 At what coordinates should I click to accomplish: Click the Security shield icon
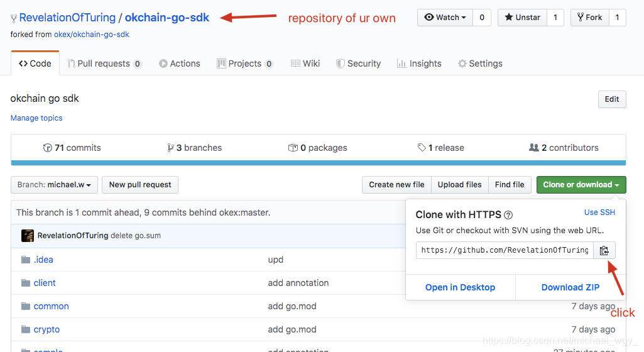pos(340,63)
